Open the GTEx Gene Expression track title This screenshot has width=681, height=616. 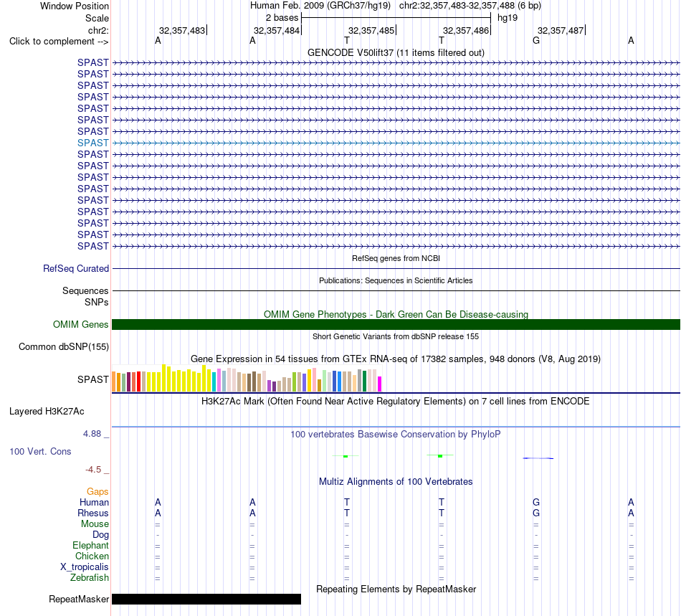coord(396,359)
